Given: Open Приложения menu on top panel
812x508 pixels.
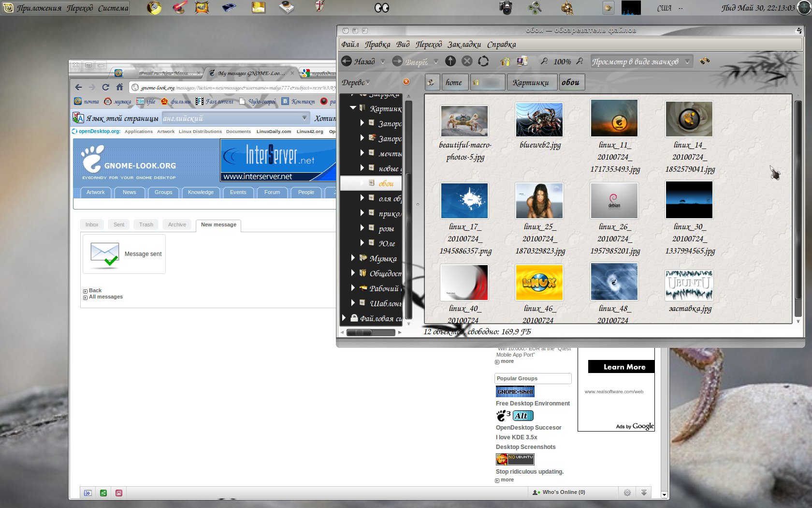Looking at the screenshot, I should (39, 8).
